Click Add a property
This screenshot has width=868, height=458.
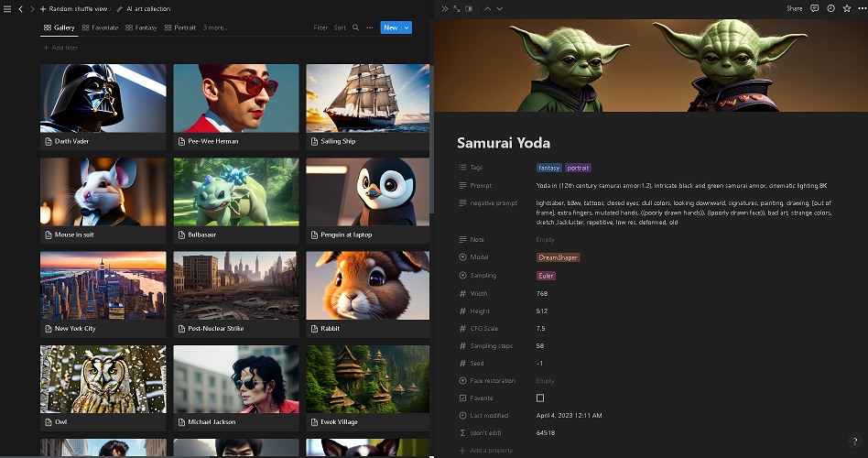click(x=486, y=451)
